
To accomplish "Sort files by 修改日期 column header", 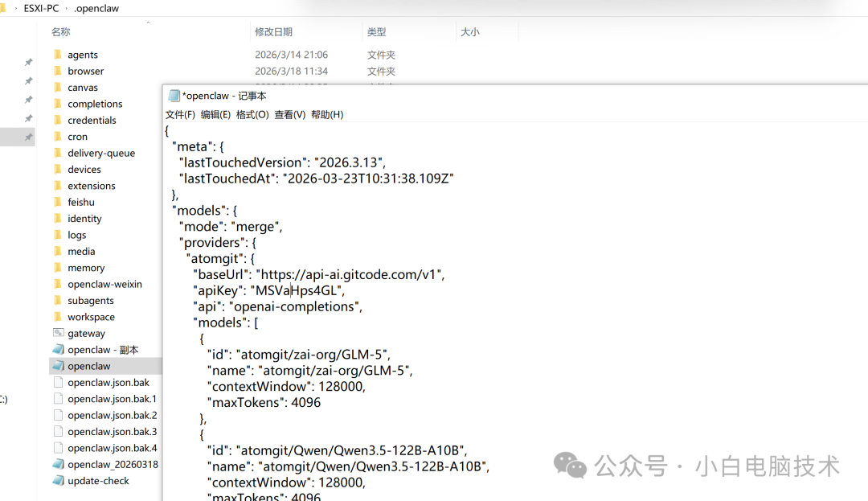I will click(x=273, y=32).
